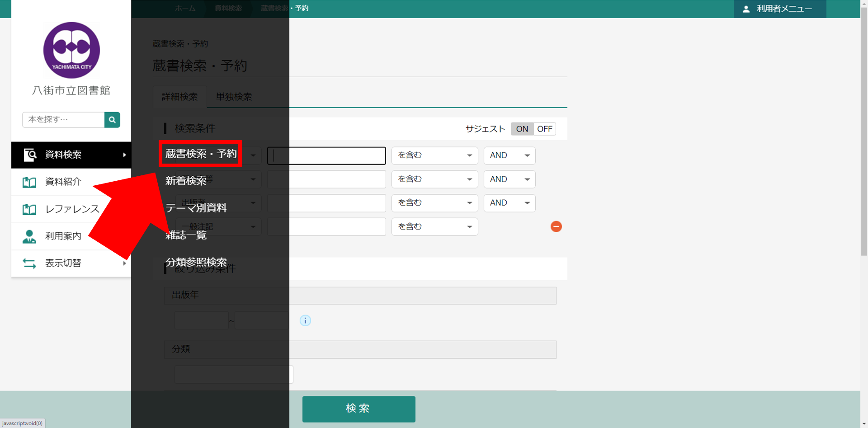Image resolution: width=868 pixels, height=428 pixels.
Task: Click the Yachimata City library logo
Action: (x=71, y=50)
